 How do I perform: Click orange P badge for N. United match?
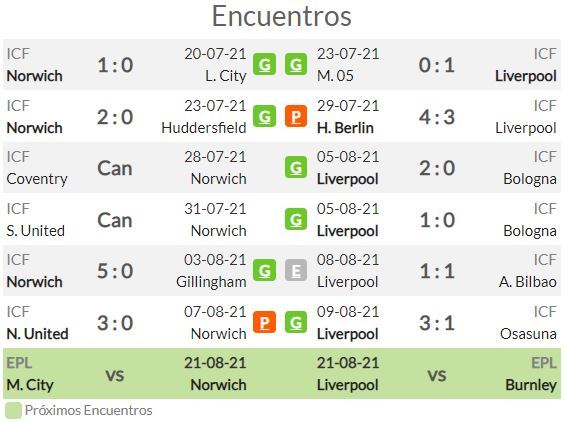pyautogui.click(x=264, y=322)
